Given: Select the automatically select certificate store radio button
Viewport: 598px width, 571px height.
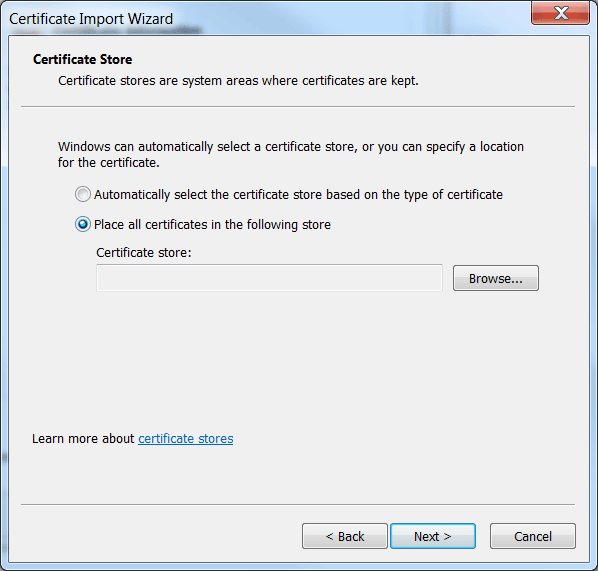Looking at the screenshot, I should [x=83, y=194].
